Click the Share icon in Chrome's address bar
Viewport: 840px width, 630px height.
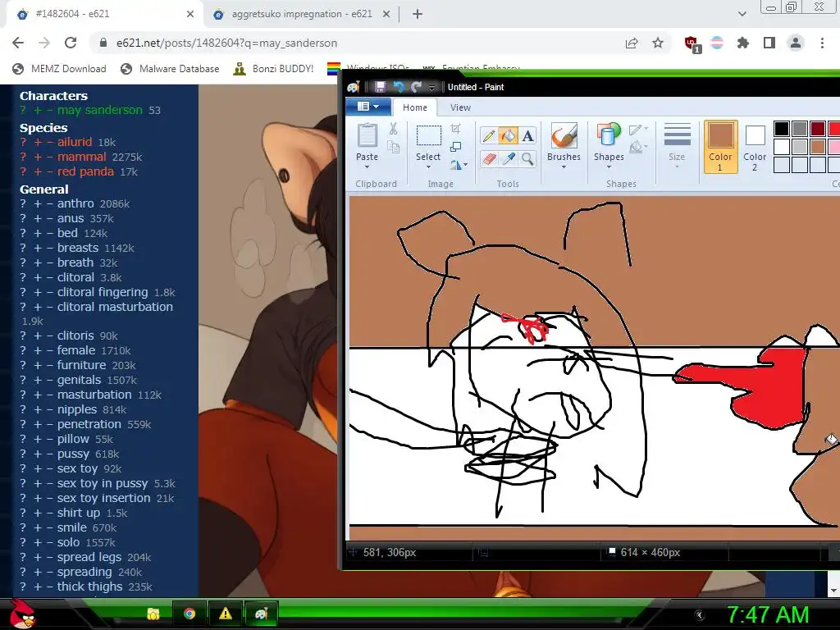[x=632, y=43]
